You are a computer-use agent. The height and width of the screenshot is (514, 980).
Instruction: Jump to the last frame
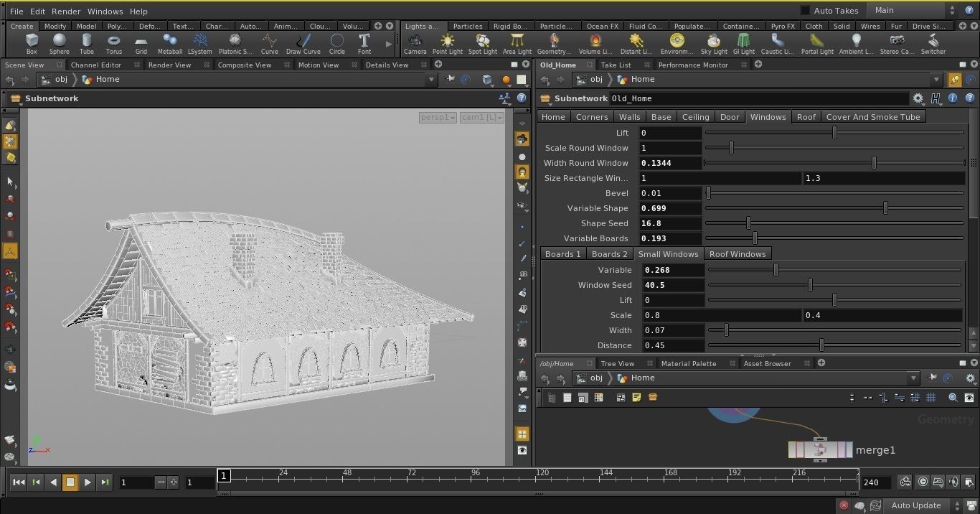tap(105, 482)
